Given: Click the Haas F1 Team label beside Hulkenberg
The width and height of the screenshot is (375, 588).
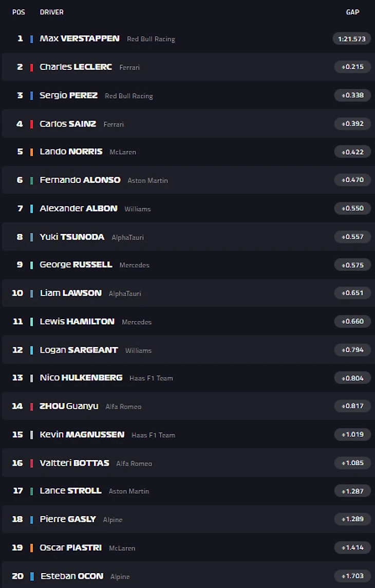Looking at the screenshot, I should pos(151,378).
